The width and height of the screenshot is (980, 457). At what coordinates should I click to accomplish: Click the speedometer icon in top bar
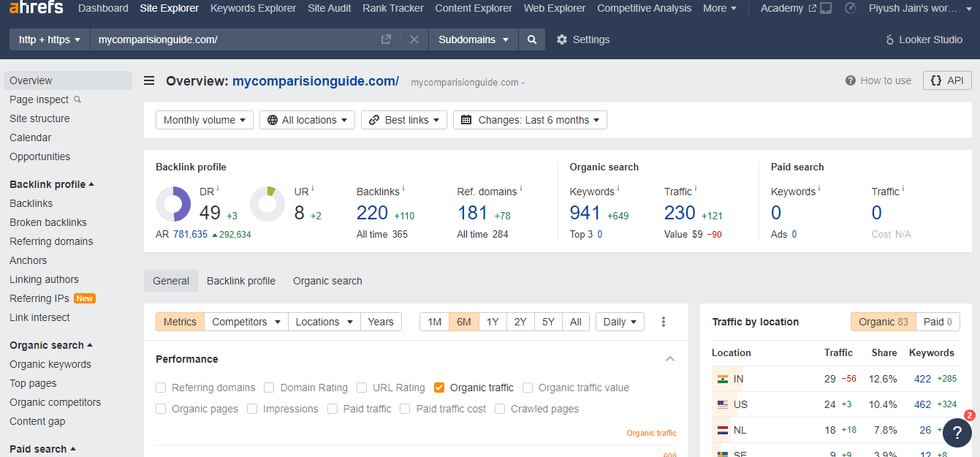(x=850, y=8)
